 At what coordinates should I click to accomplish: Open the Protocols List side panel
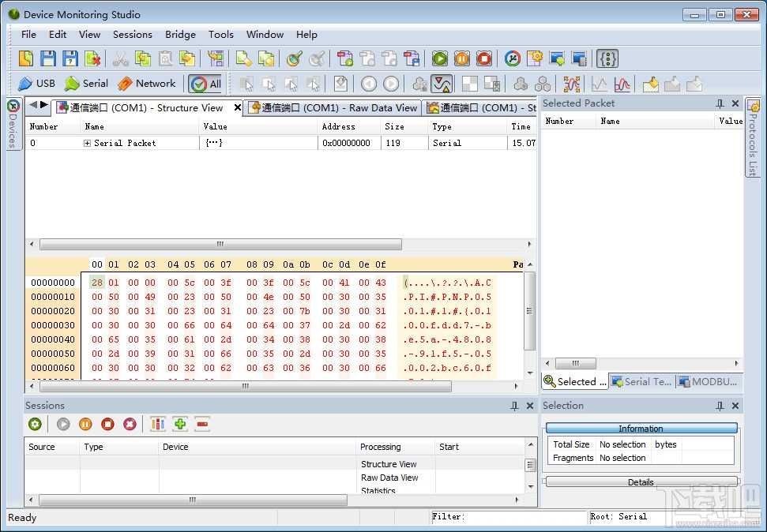click(753, 138)
